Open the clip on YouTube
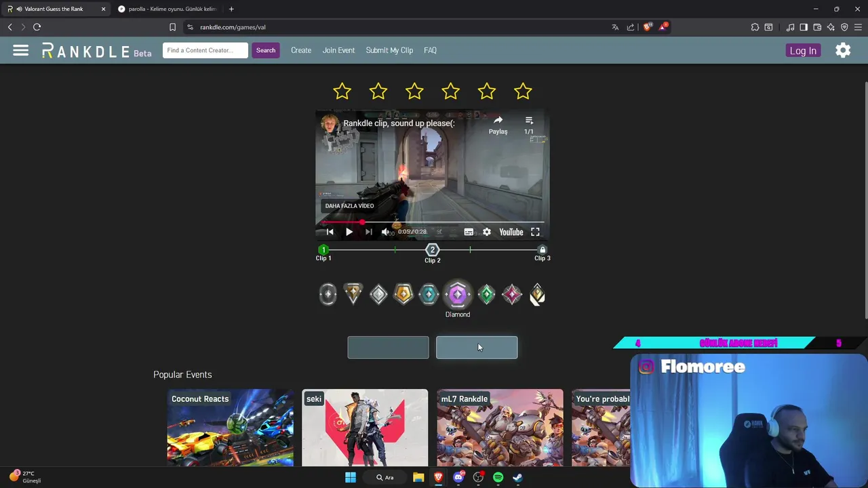 511,232
